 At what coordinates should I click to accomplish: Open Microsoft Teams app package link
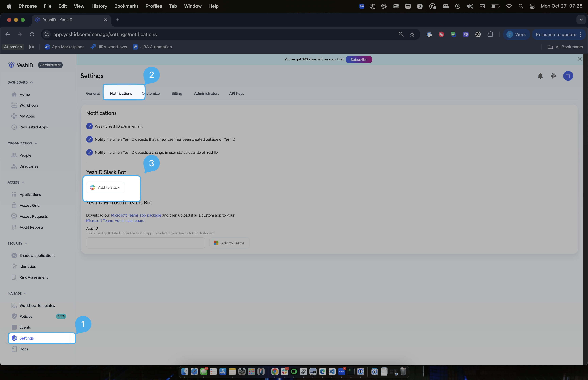click(x=136, y=215)
